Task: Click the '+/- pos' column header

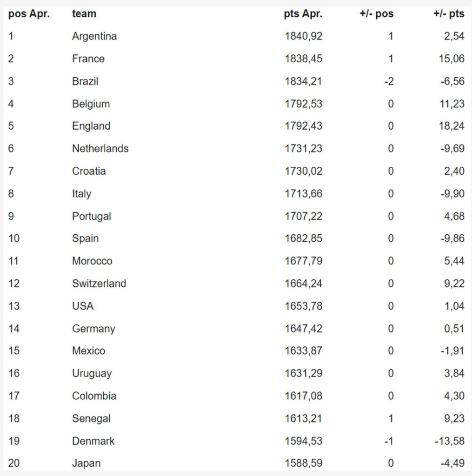Action: (376, 14)
